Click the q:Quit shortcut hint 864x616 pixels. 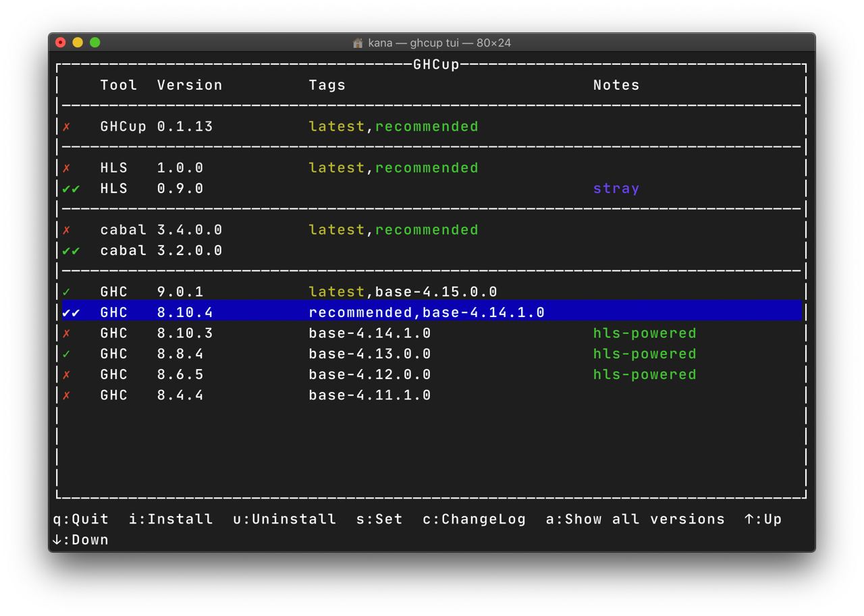[x=80, y=519]
